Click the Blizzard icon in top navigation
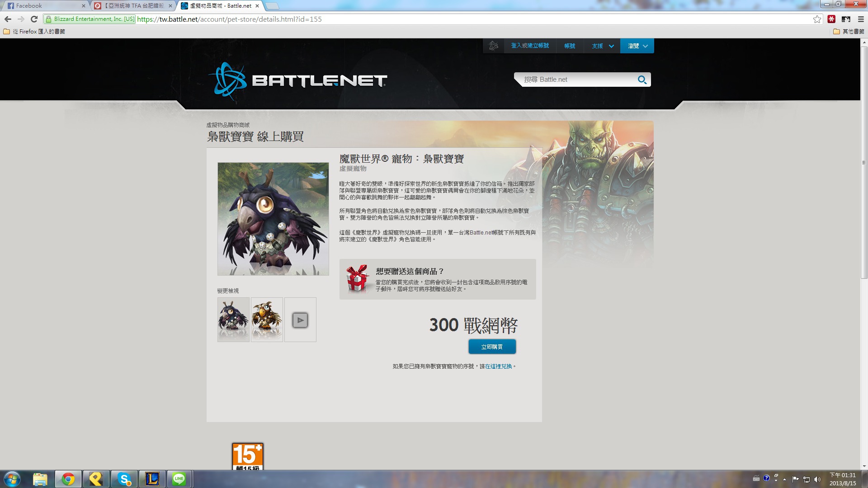Image resolution: width=868 pixels, height=488 pixels. 494,46
